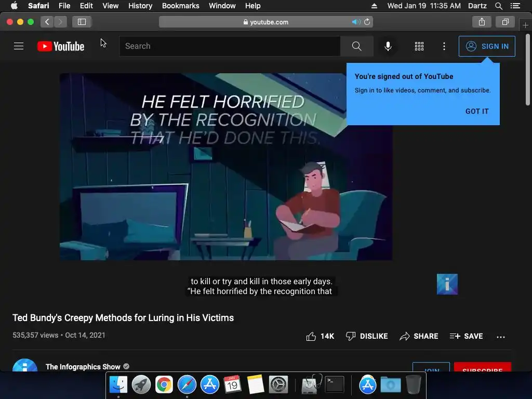Reload the page with refresh icon
Screen dimensions: 532x399
coord(367,22)
